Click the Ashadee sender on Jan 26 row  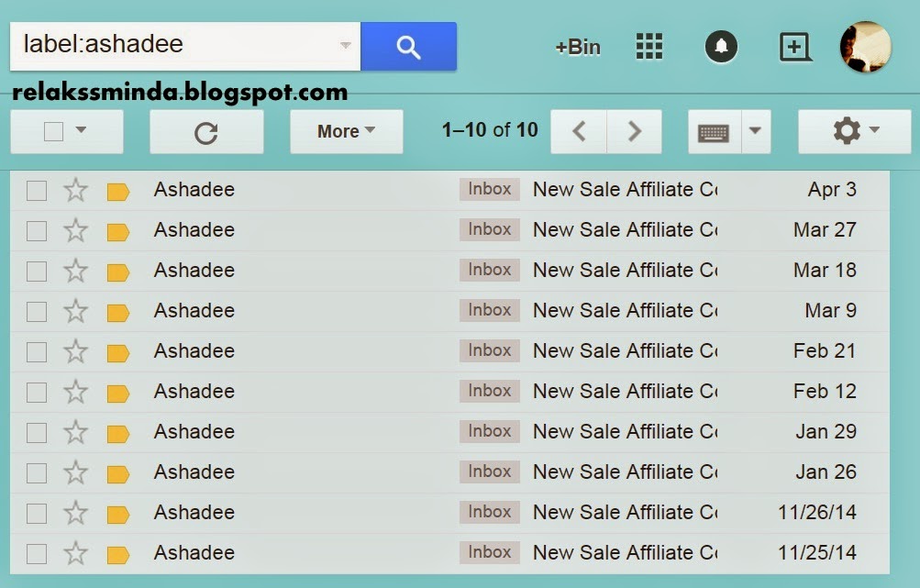tap(194, 472)
